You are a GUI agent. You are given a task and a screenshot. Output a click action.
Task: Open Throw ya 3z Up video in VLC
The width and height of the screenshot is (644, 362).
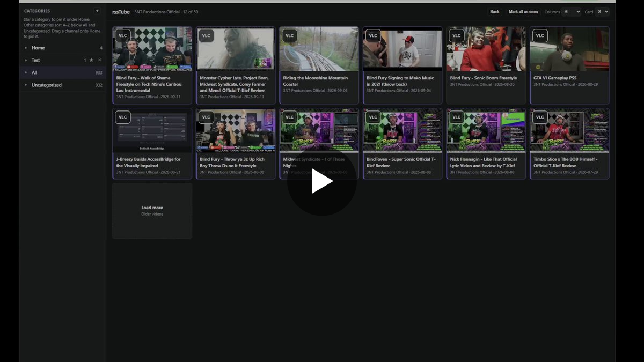[x=206, y=117]
